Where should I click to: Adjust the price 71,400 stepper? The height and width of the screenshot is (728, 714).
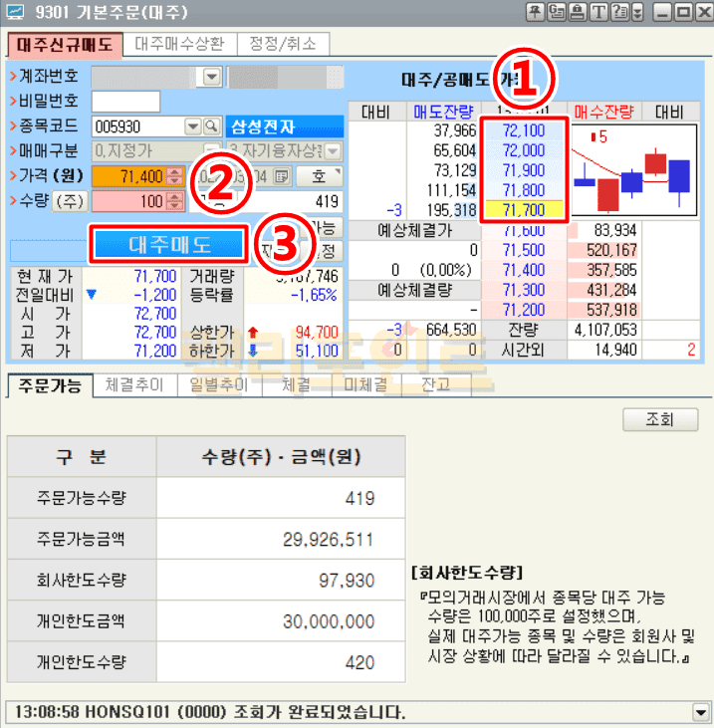(x=175, y=176)
